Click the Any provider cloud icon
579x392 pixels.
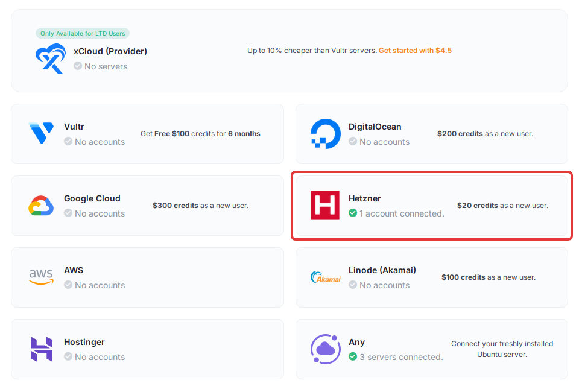point(325,349)
